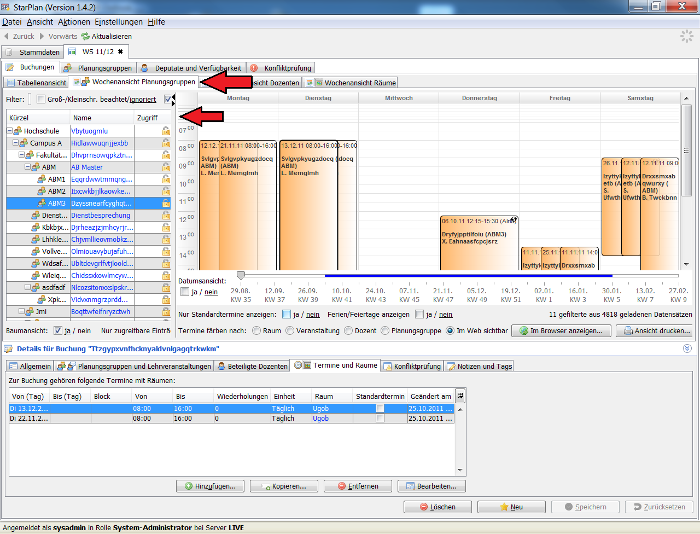The height and width of the screenshot is (534, 700).
Task: Collapse the Jml tree node
Action: pos(21,311)
